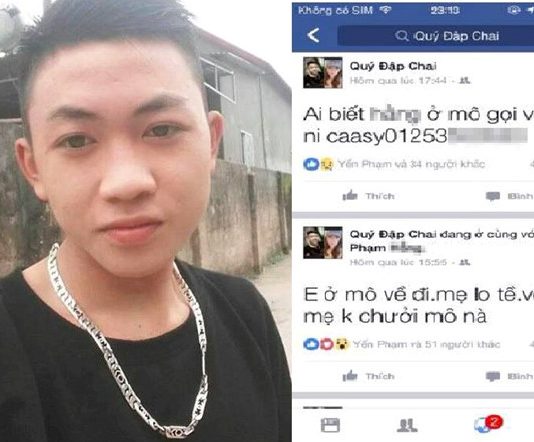Tap the comment bubble icon on first post
The height and width of the screenshot is (442, 534).
(492, 196)
